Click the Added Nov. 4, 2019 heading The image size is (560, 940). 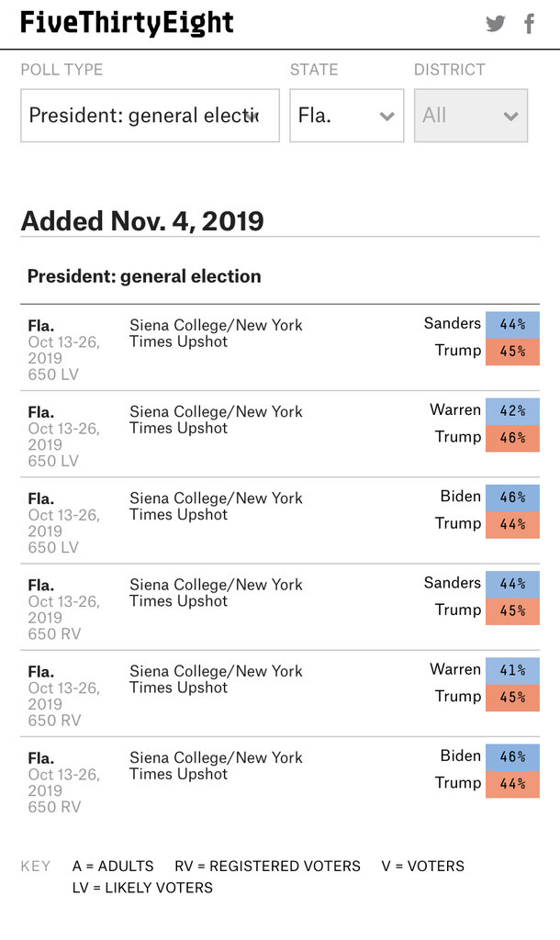tap(142, 221)
